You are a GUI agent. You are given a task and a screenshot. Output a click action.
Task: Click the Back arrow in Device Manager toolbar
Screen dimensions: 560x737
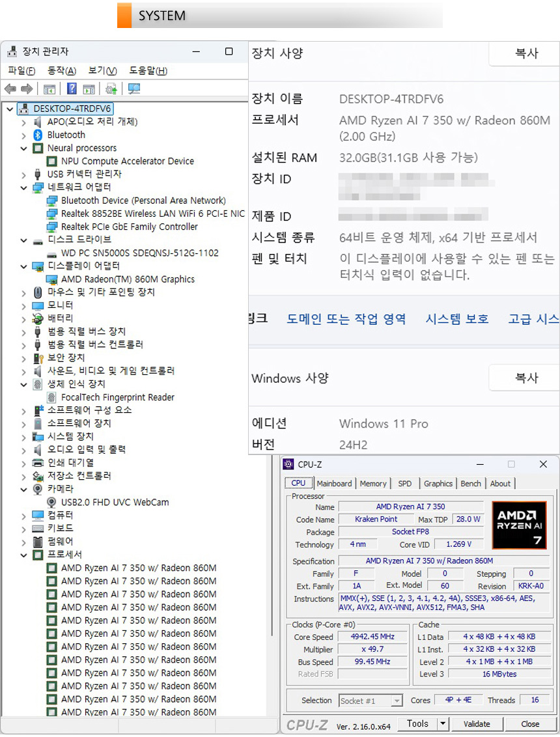click(10, 89)
